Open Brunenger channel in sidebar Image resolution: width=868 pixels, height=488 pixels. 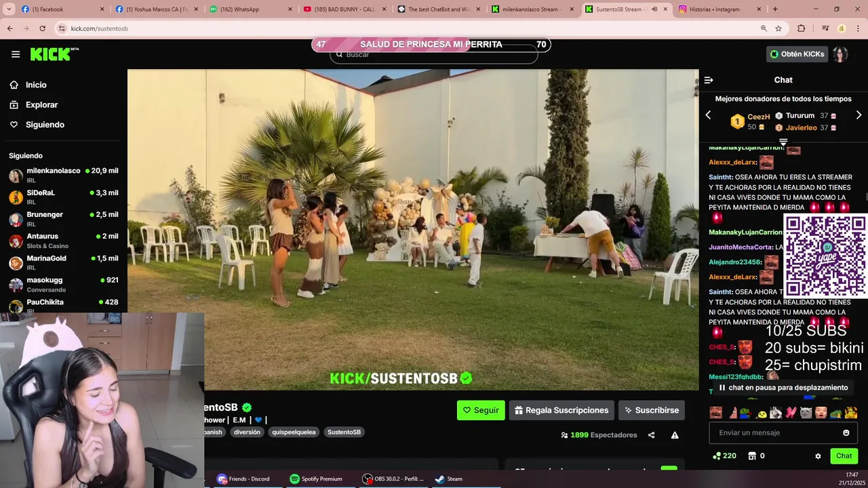64,219
